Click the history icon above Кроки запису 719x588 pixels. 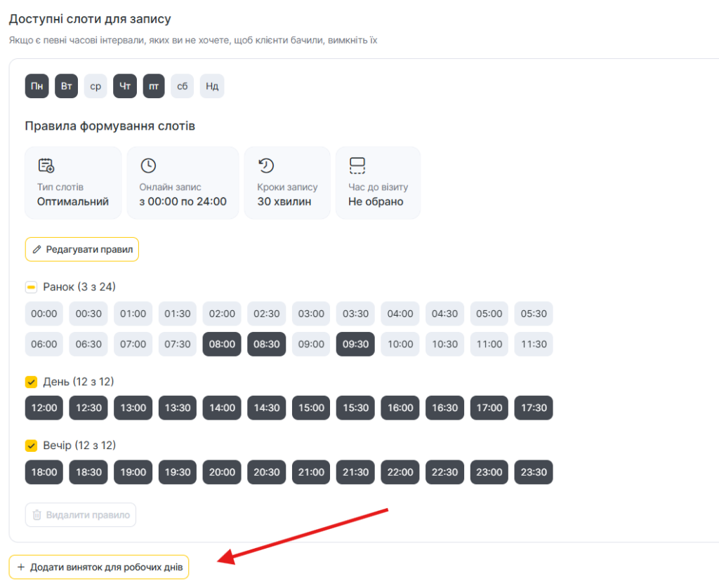(266, 166)
